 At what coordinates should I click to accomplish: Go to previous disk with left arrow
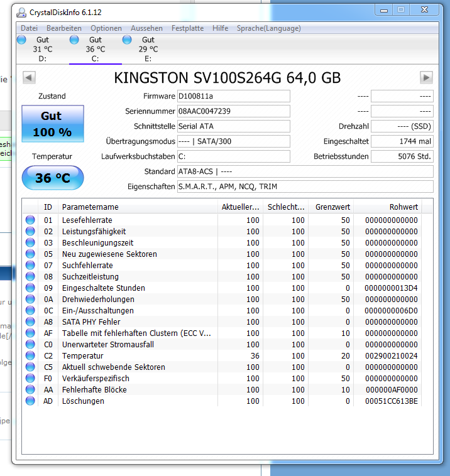(29, 77)
